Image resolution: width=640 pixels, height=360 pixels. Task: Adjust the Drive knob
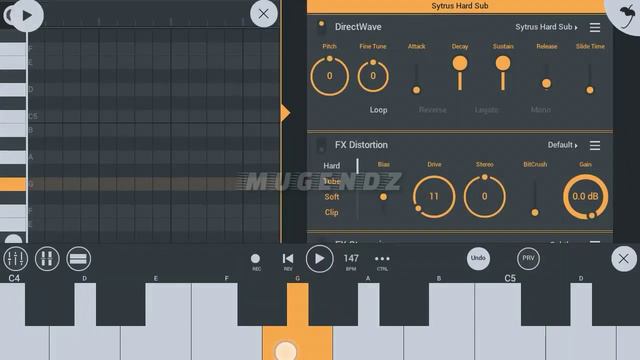433,197
